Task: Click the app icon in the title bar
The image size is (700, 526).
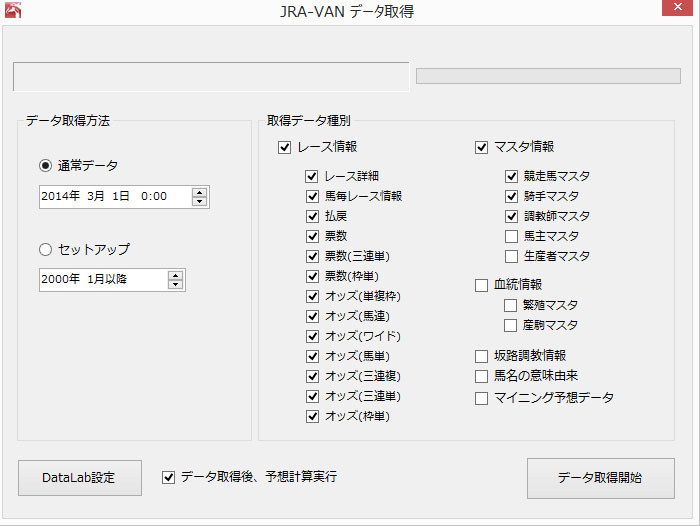Action: coord(13,10)
